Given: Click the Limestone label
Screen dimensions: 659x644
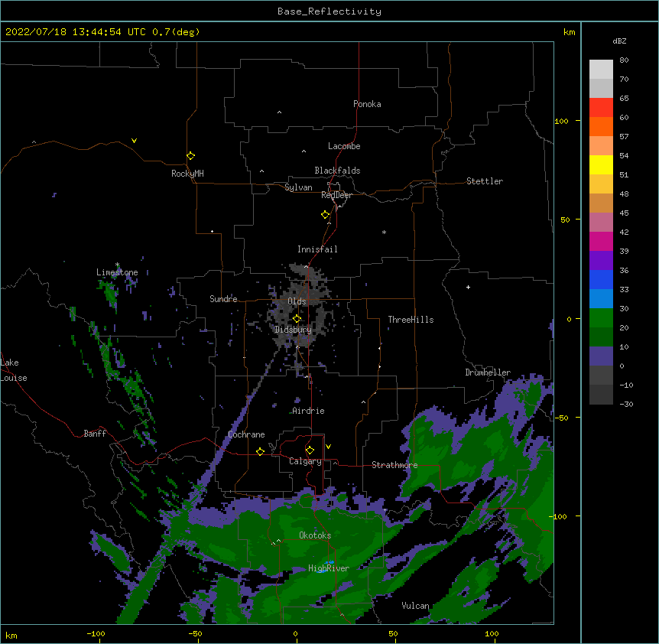Looking at the screenshot, I should pos(117,272).
